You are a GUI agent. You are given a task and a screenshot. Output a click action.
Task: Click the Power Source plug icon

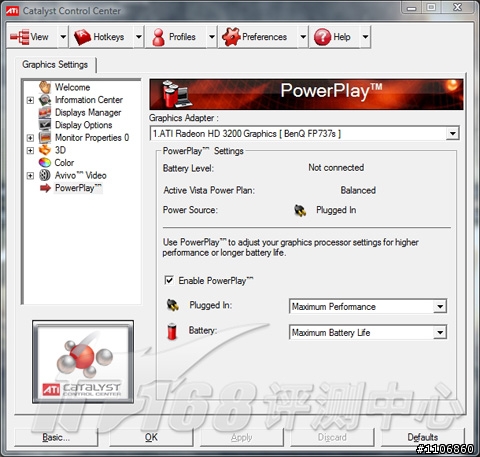point(300,210)
